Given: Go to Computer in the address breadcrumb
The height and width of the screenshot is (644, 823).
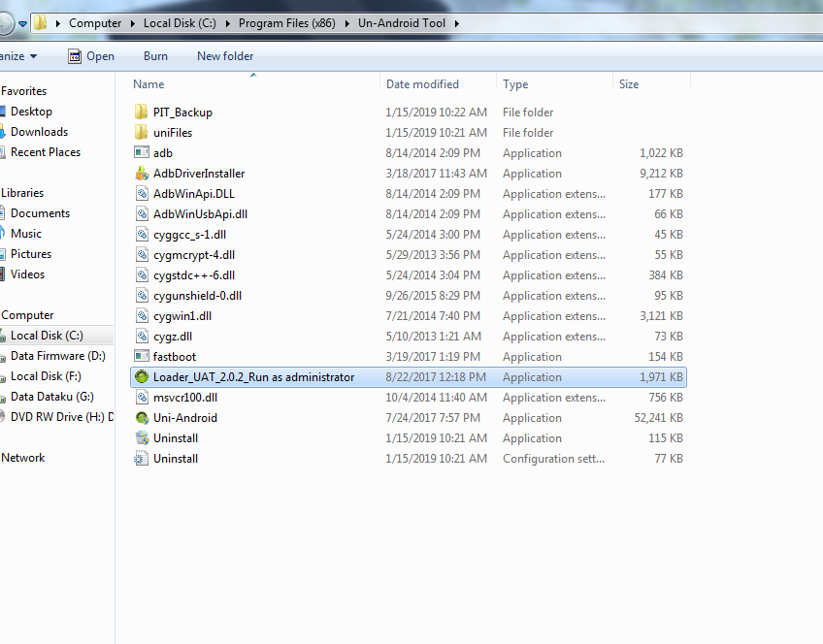Looking at the screenshot, I should point(95,23).
